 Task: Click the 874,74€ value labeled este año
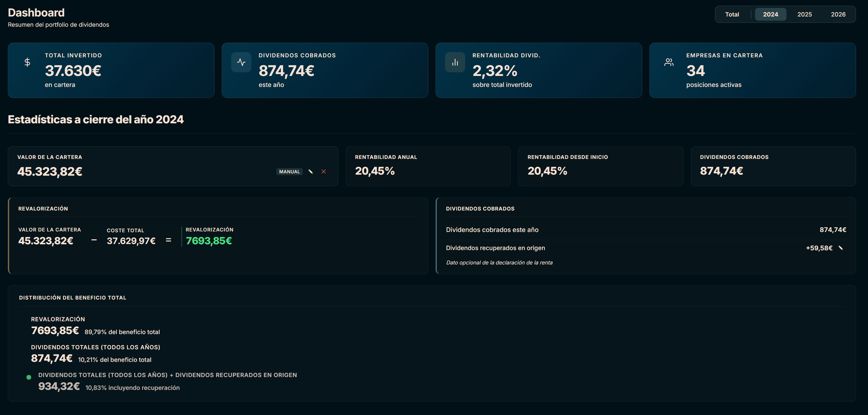pyautogui.click(x=286, y=71)
